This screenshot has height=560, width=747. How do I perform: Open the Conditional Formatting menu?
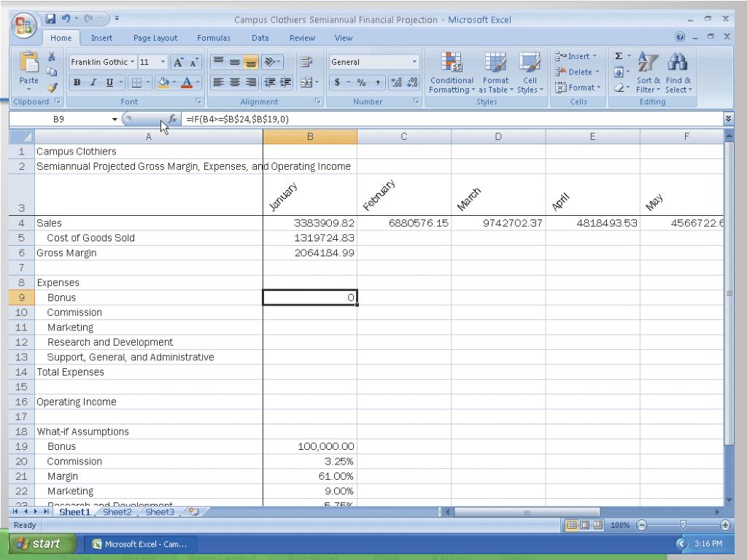451,72
